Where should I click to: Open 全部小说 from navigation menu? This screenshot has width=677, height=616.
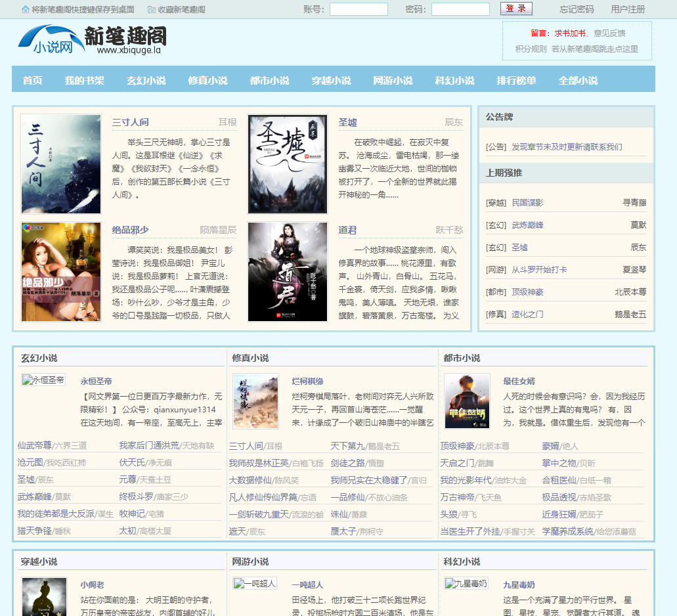tap(578, 81)
